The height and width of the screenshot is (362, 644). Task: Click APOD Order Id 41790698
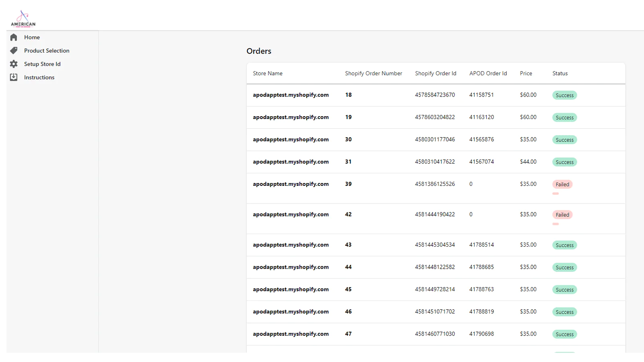click(x=481, y=334)
